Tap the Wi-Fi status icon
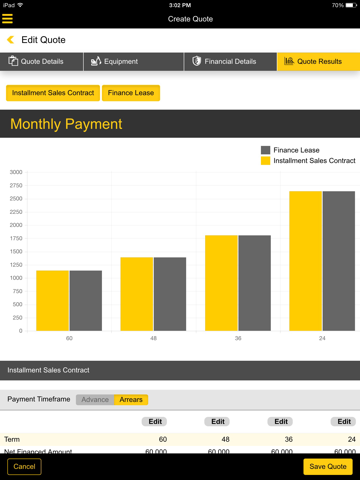360x480 pixels. 20,5
